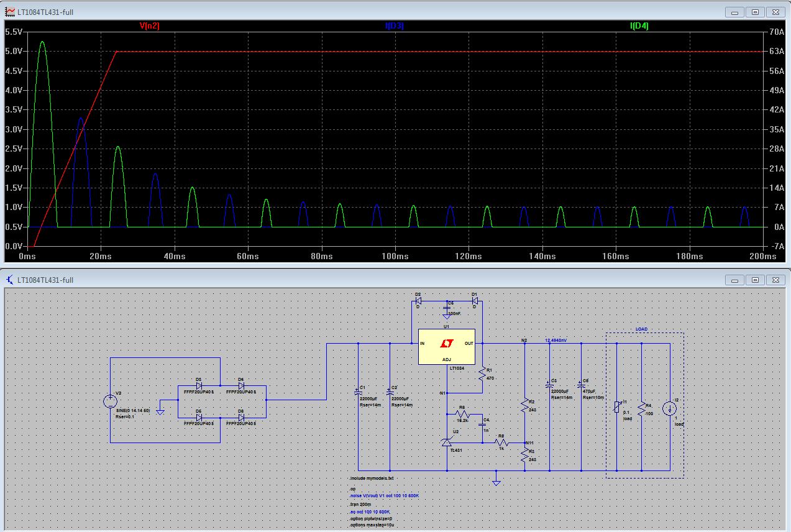791x532 pixels.
Task: Select the I1 load element in LOAD box
Action: pyautogui.click(x=616, y=407)
